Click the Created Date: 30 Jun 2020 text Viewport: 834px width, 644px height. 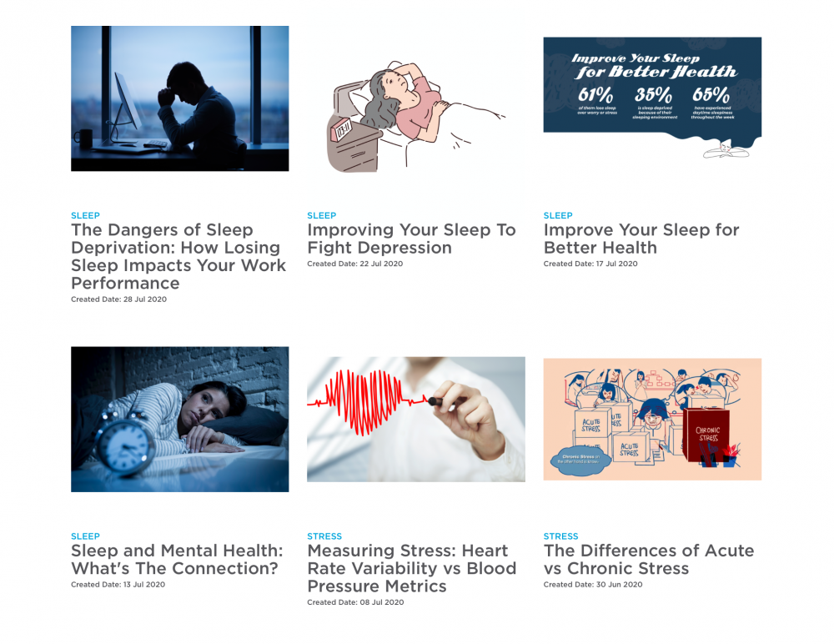pyautogui.click(x=592, y=585)
